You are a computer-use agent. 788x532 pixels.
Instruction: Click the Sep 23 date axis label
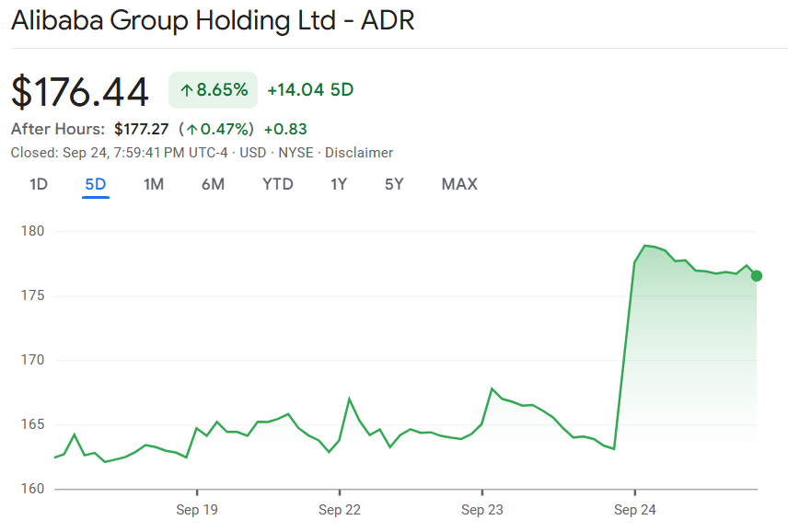[481, 509]
